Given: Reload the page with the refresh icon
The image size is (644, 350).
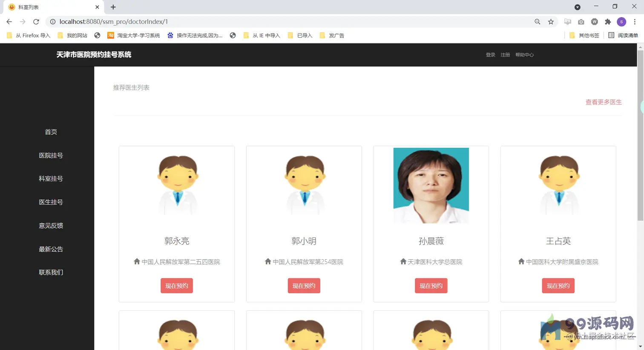Looking at the screenshot, I should click(36, 22).
